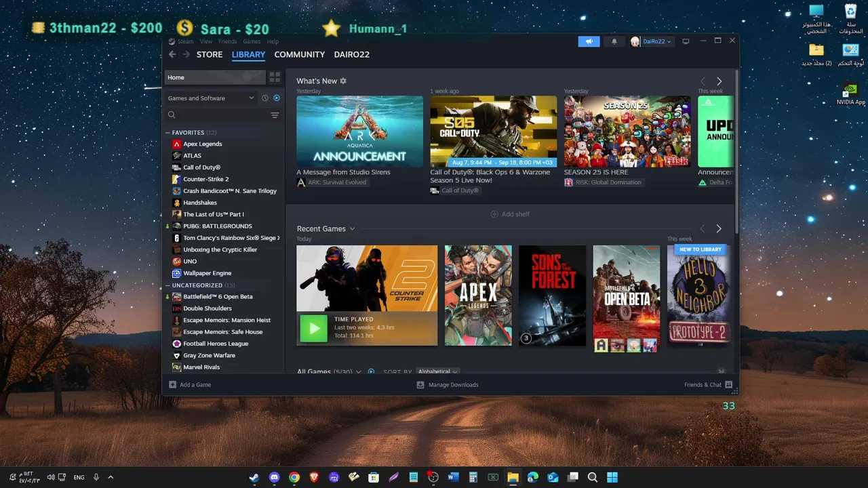Screen dimensions: 868x488
Task: Click the Manage Downloads icon
Action: (420, 384)
